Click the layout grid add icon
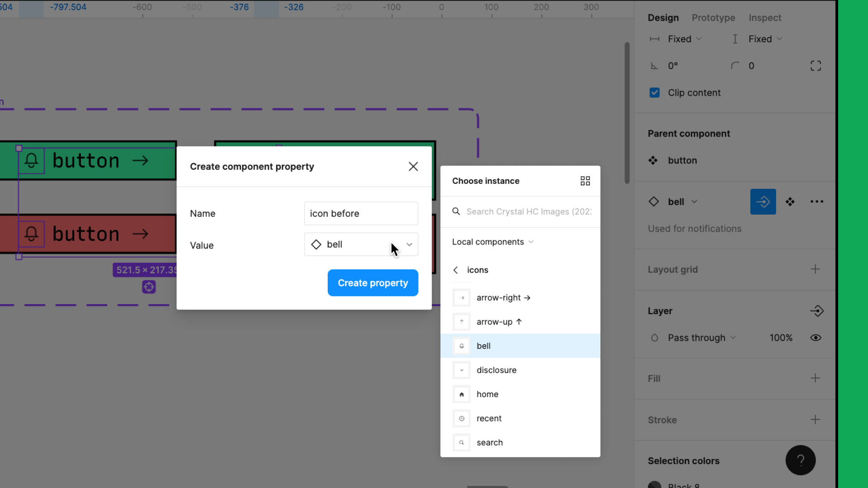Viewport: 868px width, 488px height. pos(816,269)
